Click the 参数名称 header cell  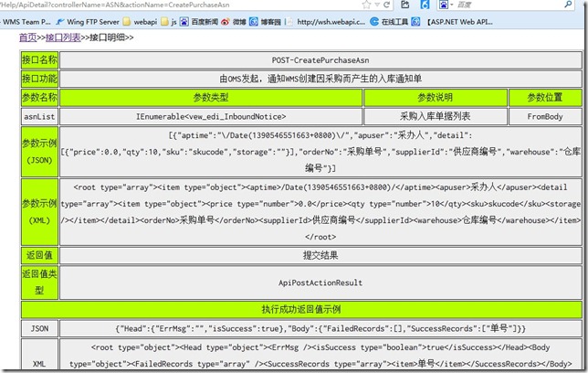coord(39,98)
